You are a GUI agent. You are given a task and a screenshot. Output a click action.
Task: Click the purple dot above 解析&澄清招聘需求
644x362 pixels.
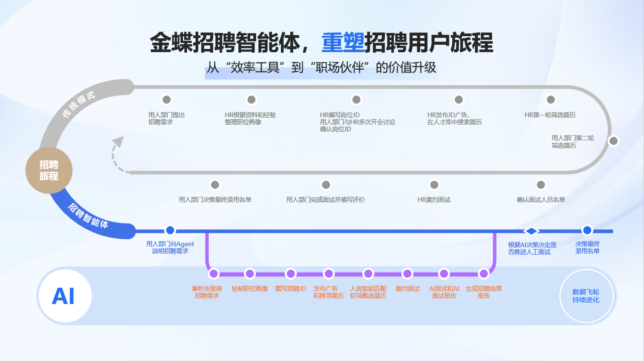[x=213, y=274]
